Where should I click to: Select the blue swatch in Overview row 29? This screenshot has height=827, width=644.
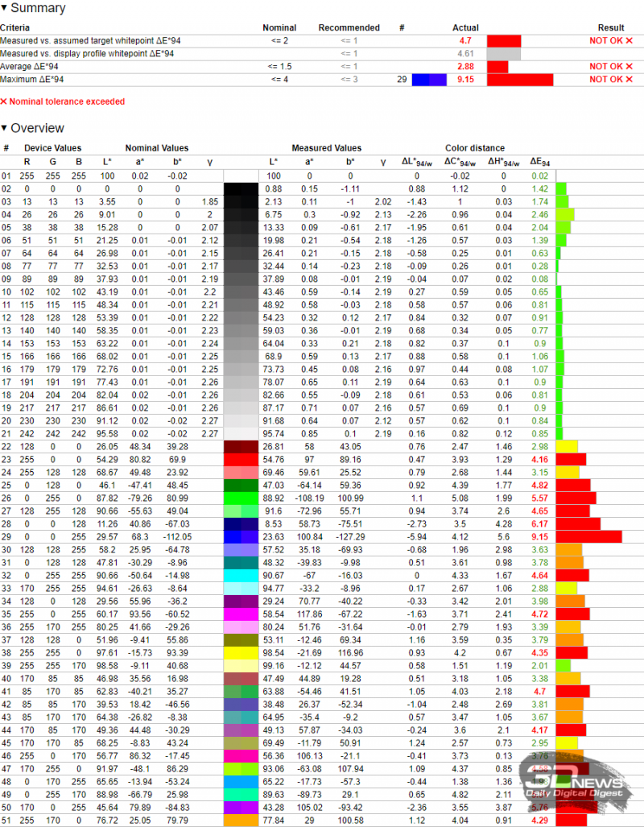[x=240, y=537]
